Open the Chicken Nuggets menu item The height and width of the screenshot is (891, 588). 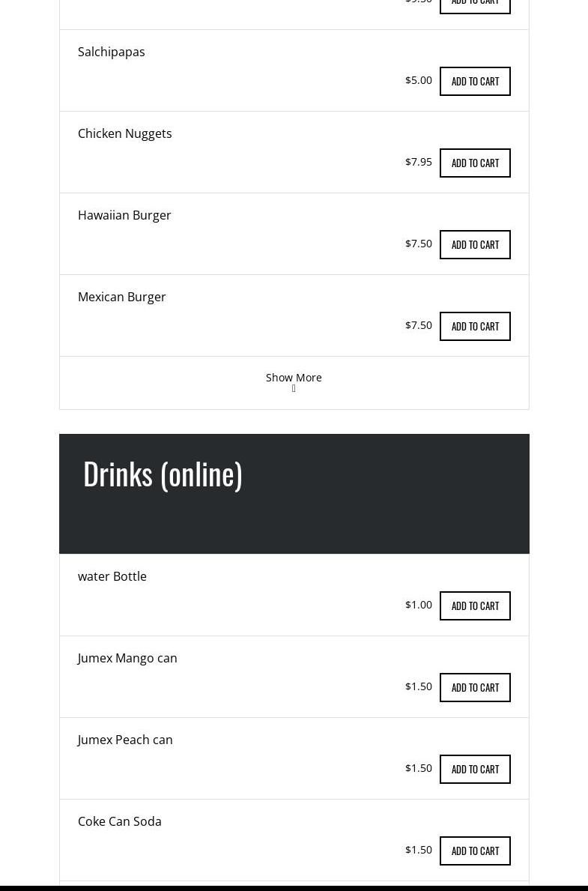coord(125,133)
